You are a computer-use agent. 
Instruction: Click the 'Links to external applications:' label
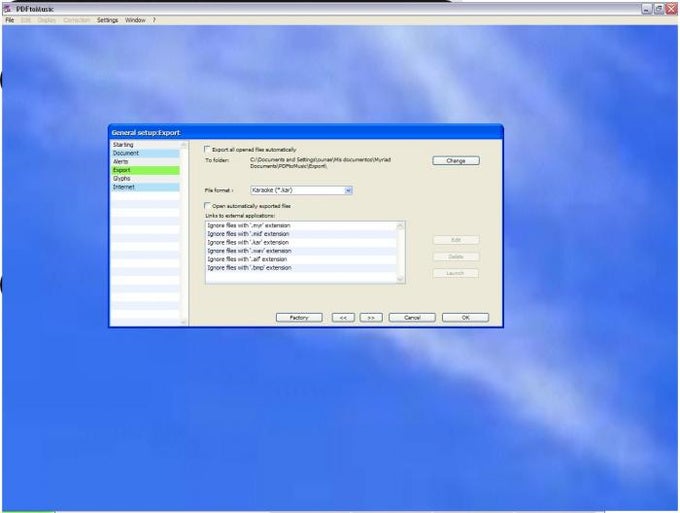click(x=240, y=216)
